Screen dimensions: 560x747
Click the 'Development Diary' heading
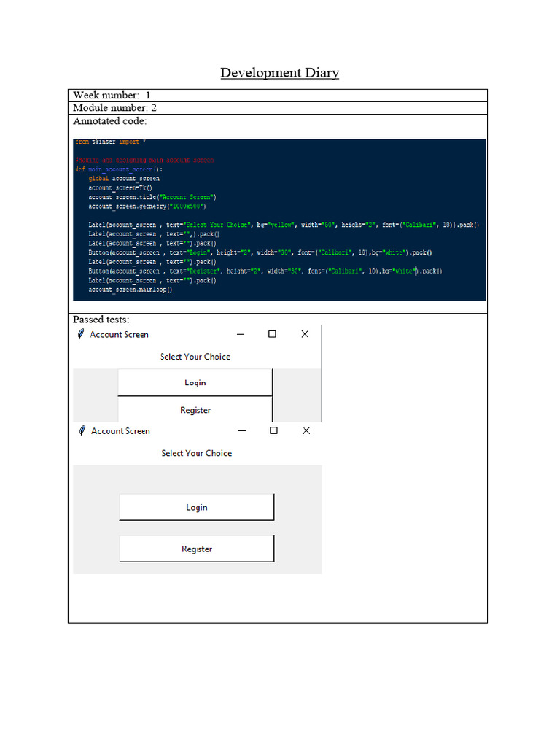tap(280, 72)
